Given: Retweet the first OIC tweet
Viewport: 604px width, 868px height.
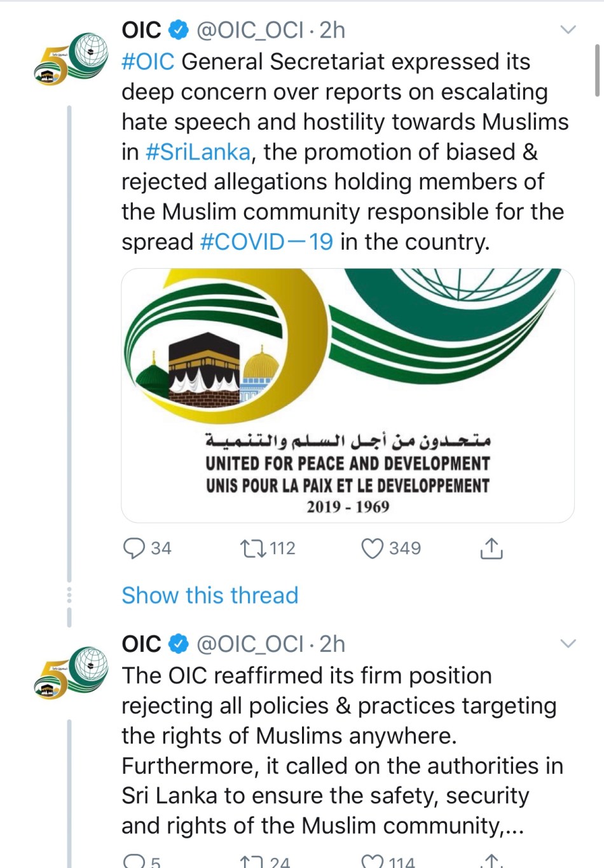Looking at the screenshot, I should pyautogui.click(x=252, y=548).
